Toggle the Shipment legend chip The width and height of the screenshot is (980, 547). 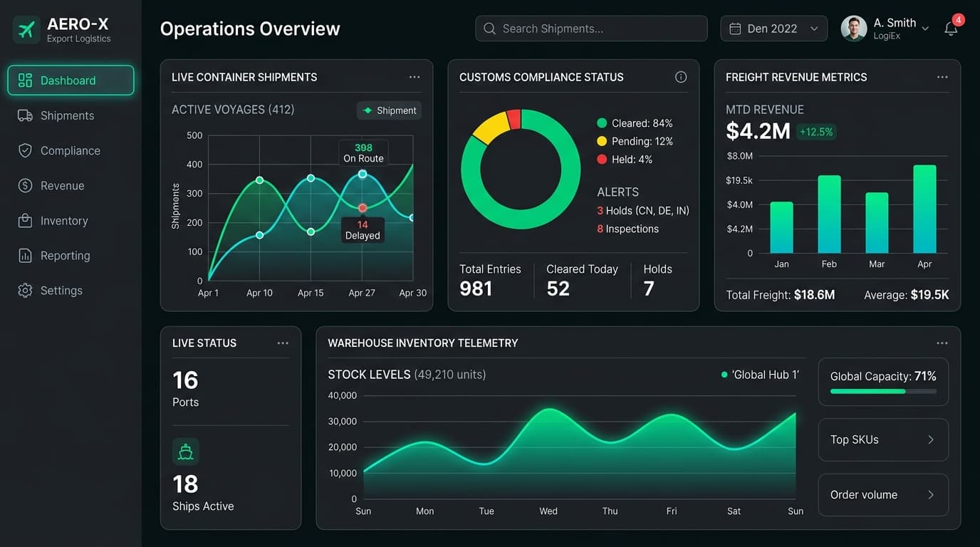point(390,110)
